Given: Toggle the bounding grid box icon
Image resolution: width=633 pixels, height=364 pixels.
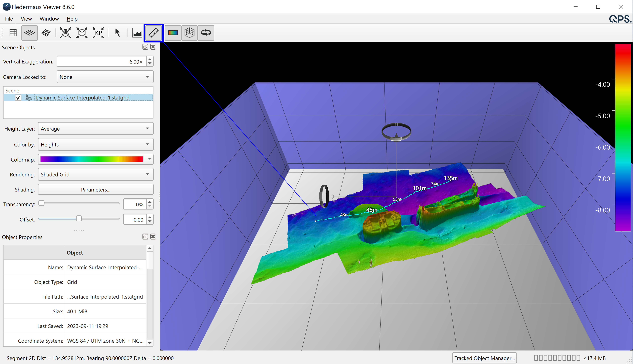Looking at the screenshot, I should [189, 33].
